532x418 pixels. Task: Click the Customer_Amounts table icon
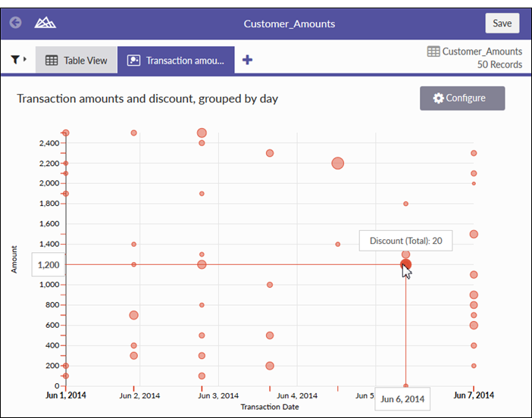(433, 51)
